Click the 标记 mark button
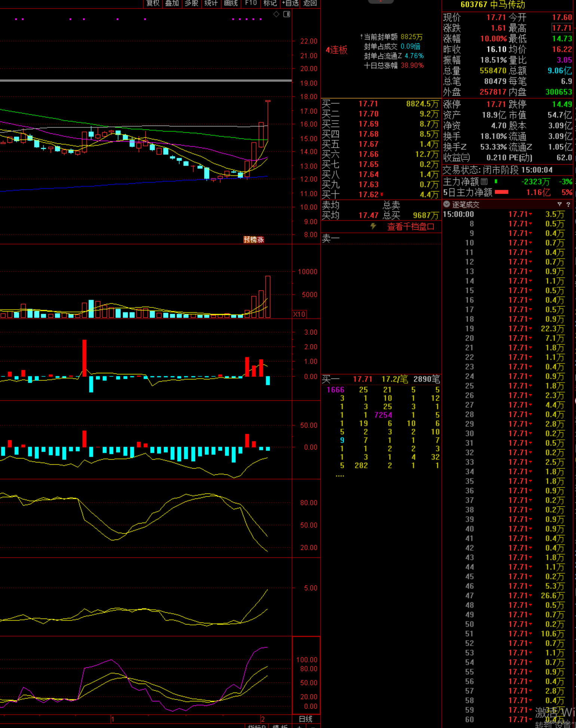Screen dimensions: 576x728 coord(270,3)
